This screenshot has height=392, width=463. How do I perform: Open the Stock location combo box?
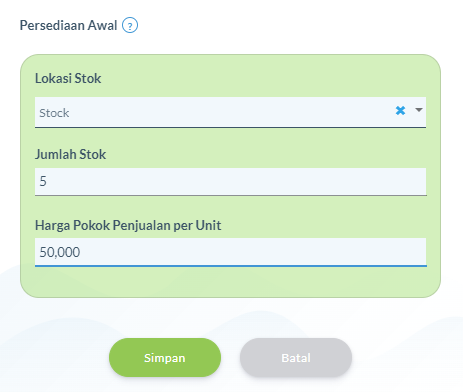point(230,112)
